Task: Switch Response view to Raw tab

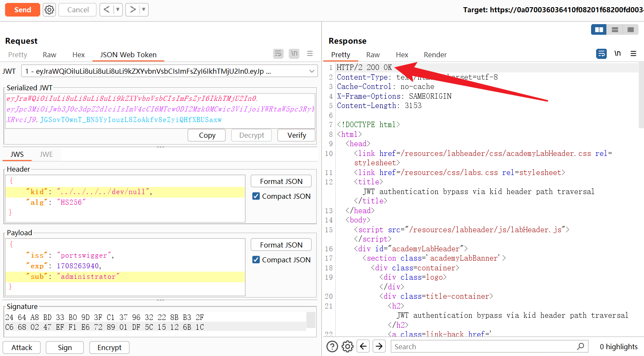Action: pos(373,55)
